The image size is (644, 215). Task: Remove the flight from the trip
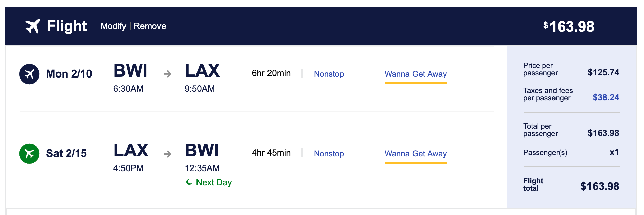pyautogui.click(x=150, y=26)
